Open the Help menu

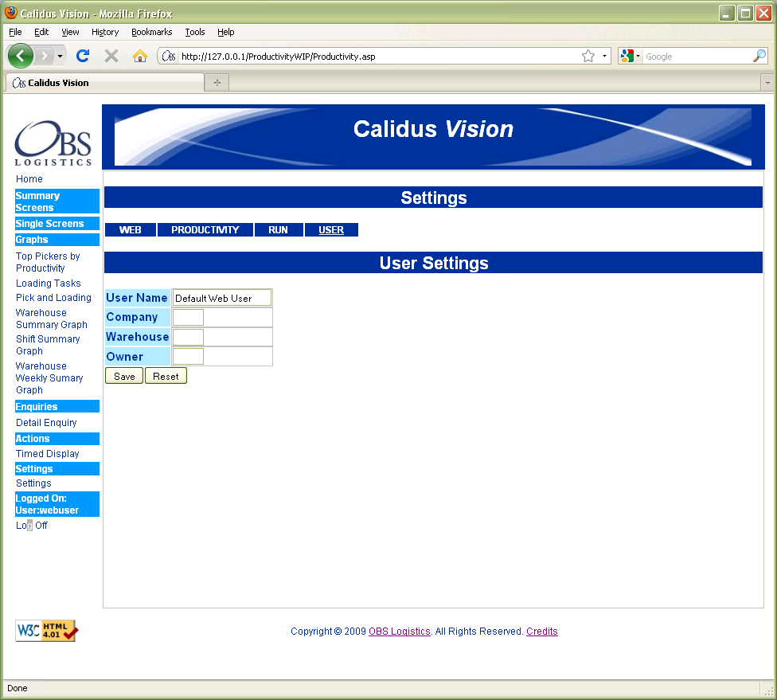[x=225, y=32]
